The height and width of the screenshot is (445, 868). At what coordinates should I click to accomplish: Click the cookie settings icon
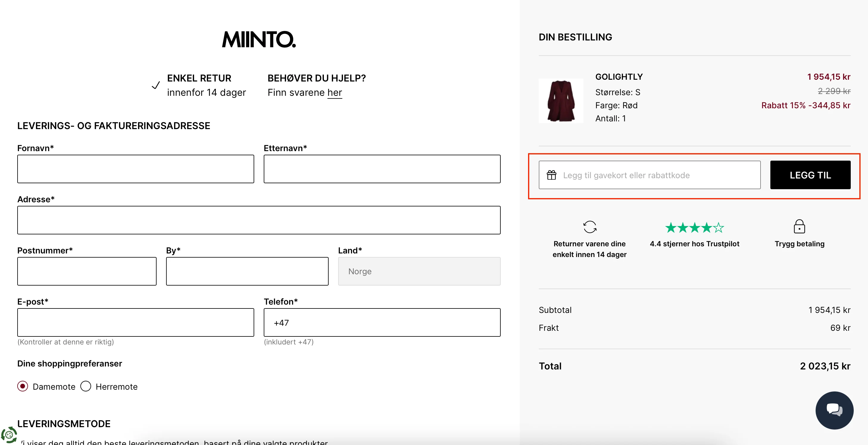point(9,435)
